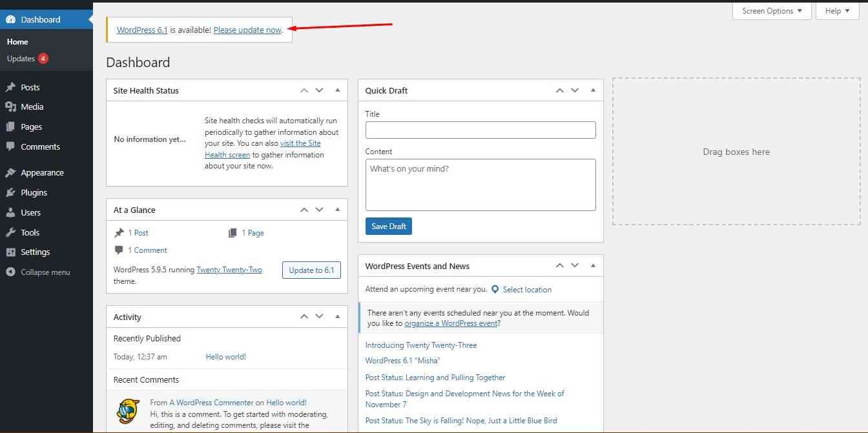
Task: Click the Collapse menu arrow icon
Action: pos(10,272)
